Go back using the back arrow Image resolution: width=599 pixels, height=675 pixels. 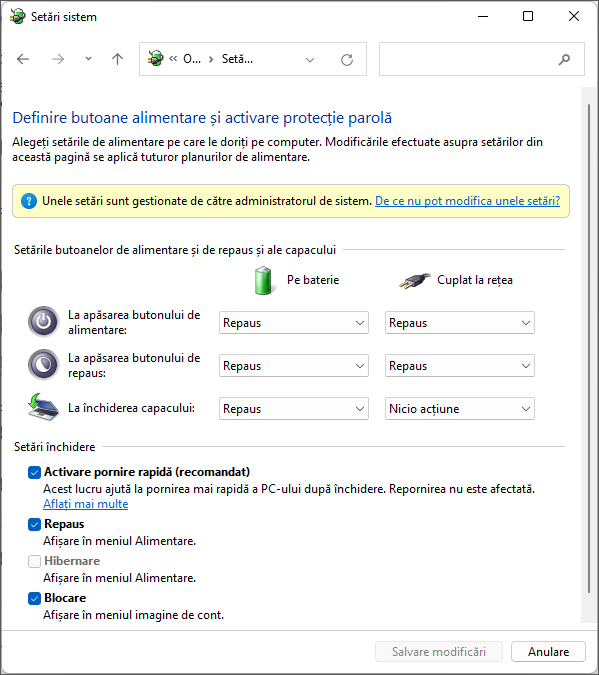[x=23, y=59]
